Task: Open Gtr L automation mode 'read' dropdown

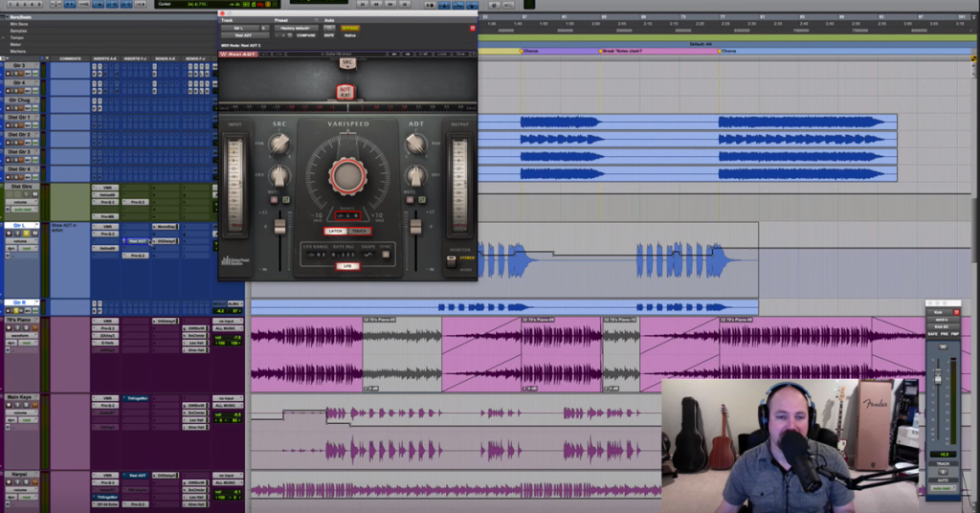Action: point(28,248)
